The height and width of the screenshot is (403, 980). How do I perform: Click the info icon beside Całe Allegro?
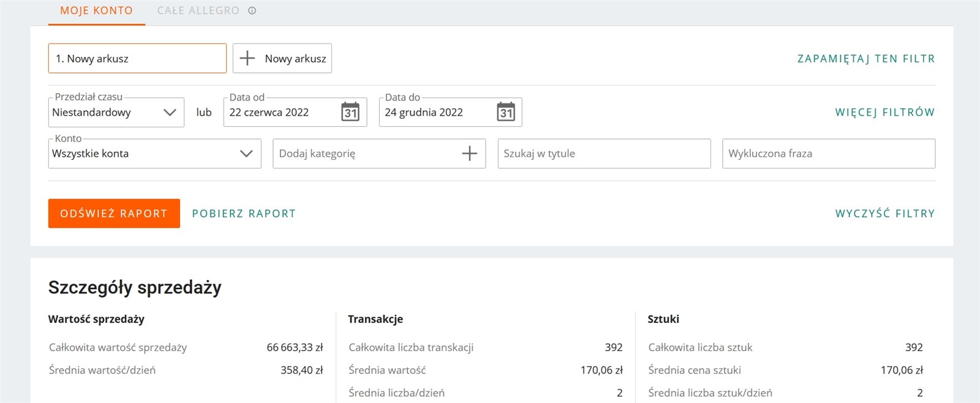coord(252,10)
